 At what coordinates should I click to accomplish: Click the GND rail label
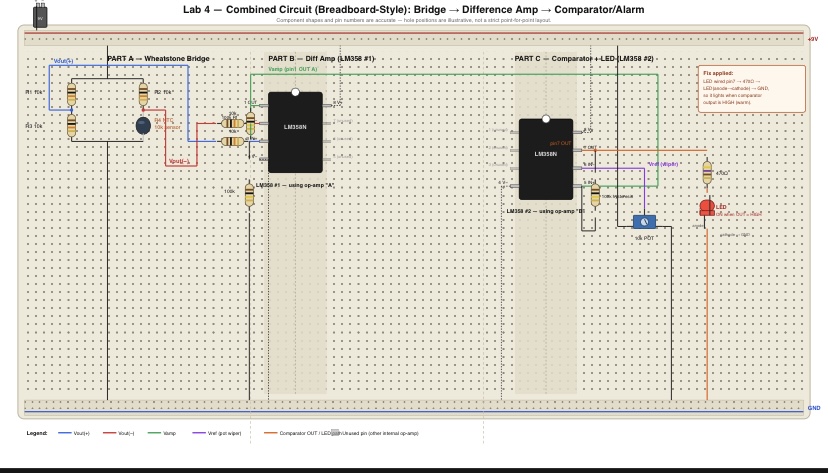pos(814,408)
